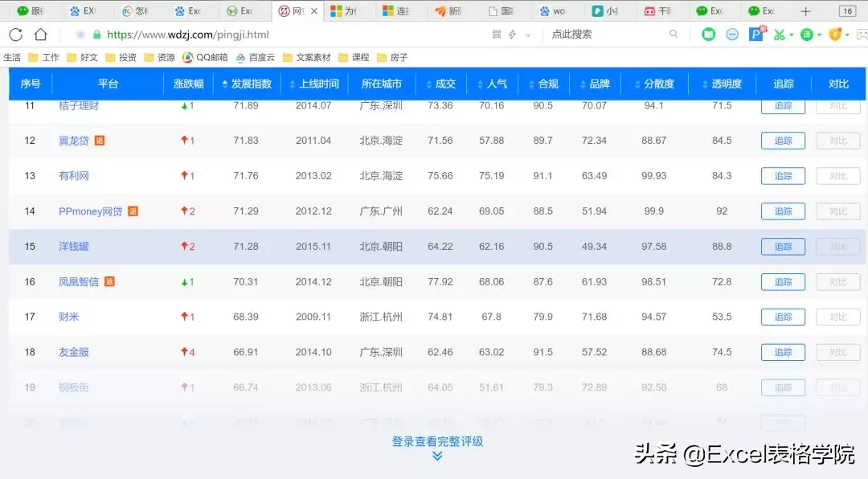Viewport: 868px width, 479px height.
Task: Expand the double chevron below 登录查看完整评级
Action: click(437, 456)
